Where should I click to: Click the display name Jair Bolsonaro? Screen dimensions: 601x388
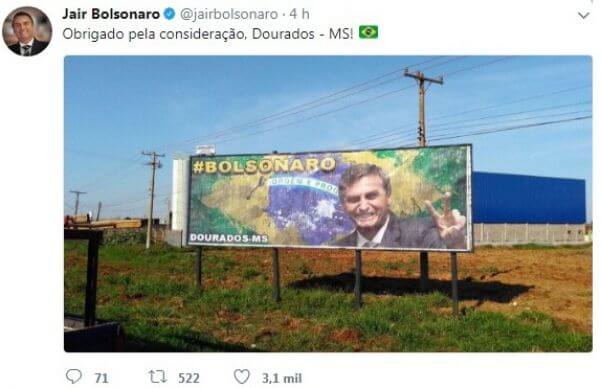coord(111,14)
